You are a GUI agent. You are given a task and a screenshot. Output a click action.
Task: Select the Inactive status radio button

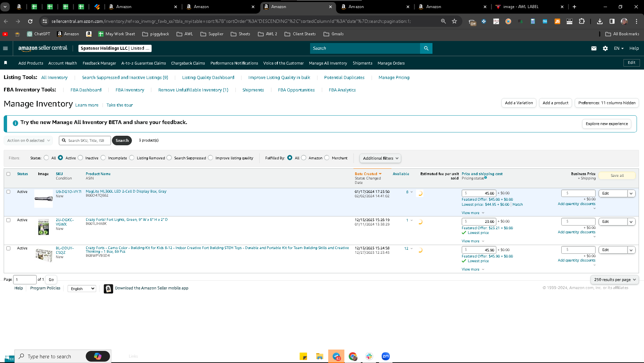click(x=80, y=158)
